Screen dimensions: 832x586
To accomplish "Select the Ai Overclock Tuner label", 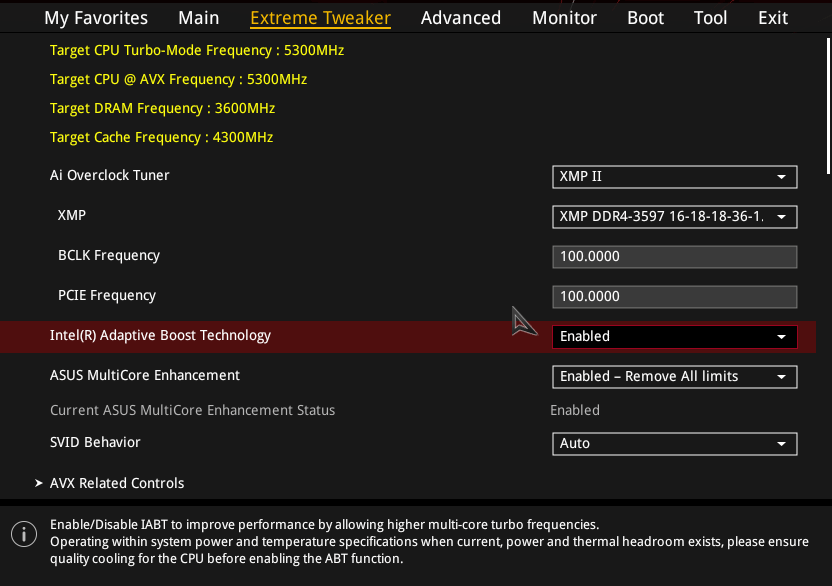I will tap(109, 175).
